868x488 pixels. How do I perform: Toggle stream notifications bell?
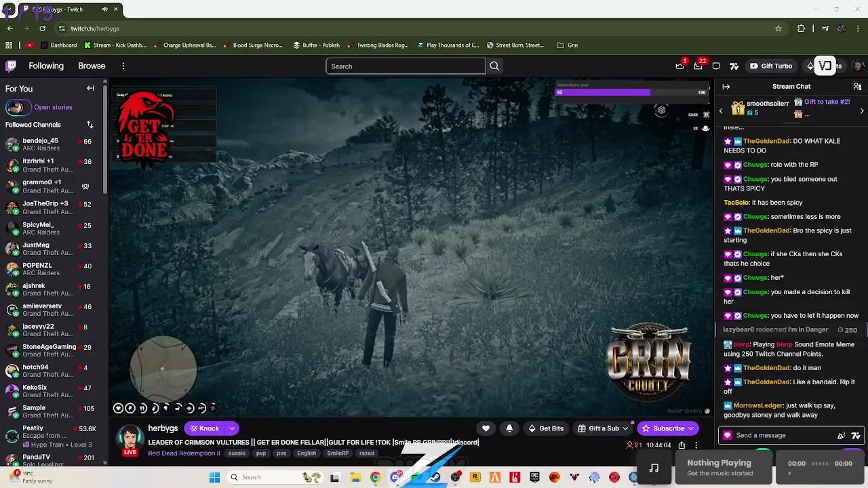pyautogui.click(x=509, y=428)
